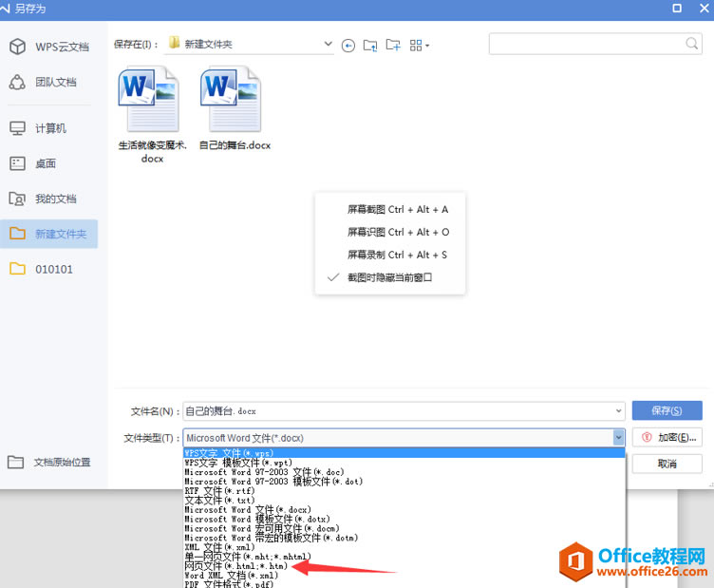Select WPS文字 模板文件(*.wpt) type

coord(404,463)
